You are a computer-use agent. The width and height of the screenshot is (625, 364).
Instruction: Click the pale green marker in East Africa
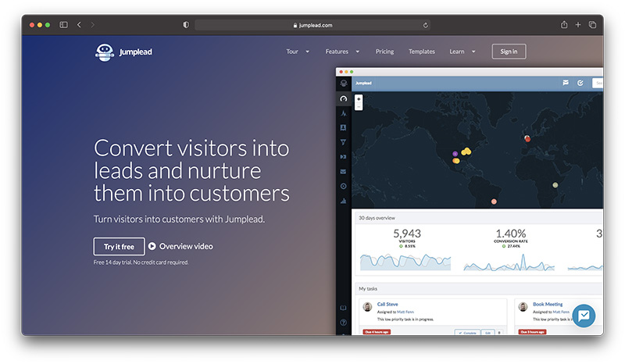pos(555,185)
